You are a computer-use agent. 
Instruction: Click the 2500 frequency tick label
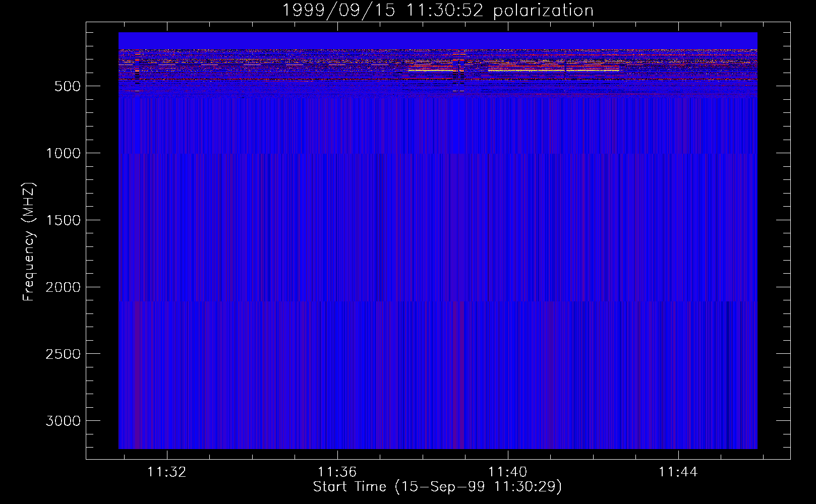coord(63,354)
